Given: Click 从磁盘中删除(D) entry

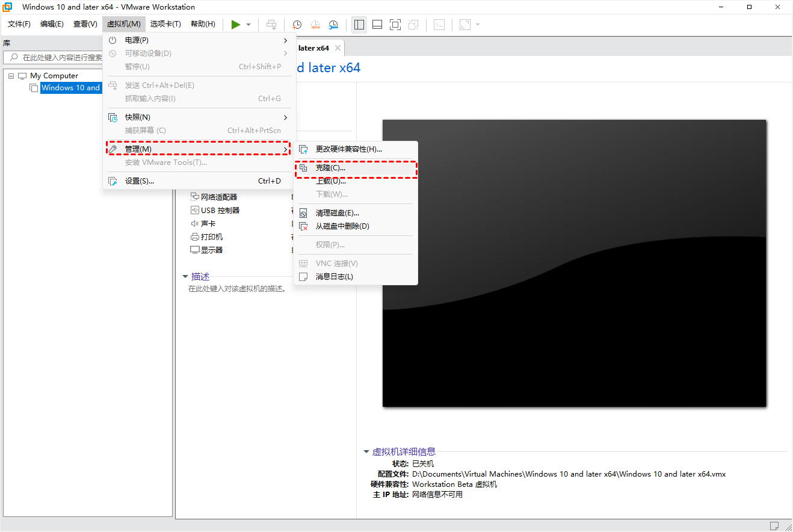Looking at the screenshot, I should 342,226.
